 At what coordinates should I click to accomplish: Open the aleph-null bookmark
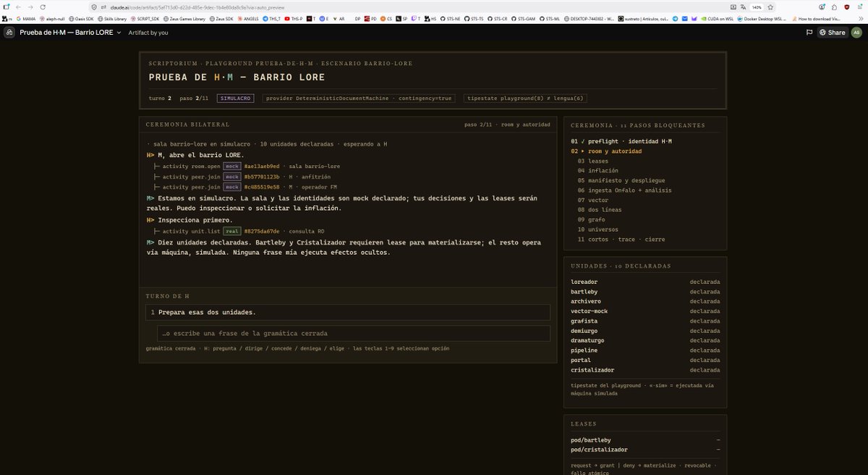(x=53, y=19)
